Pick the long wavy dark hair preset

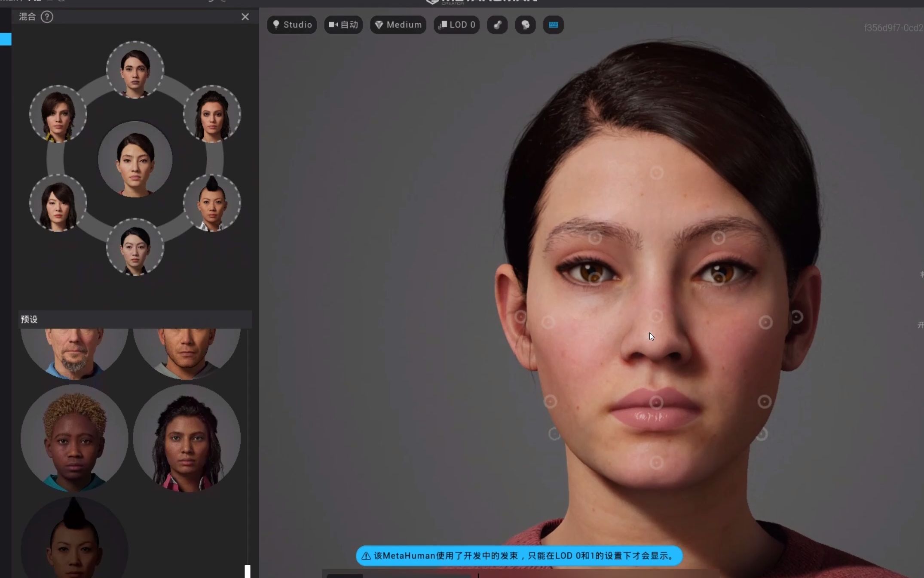[187, 438]
